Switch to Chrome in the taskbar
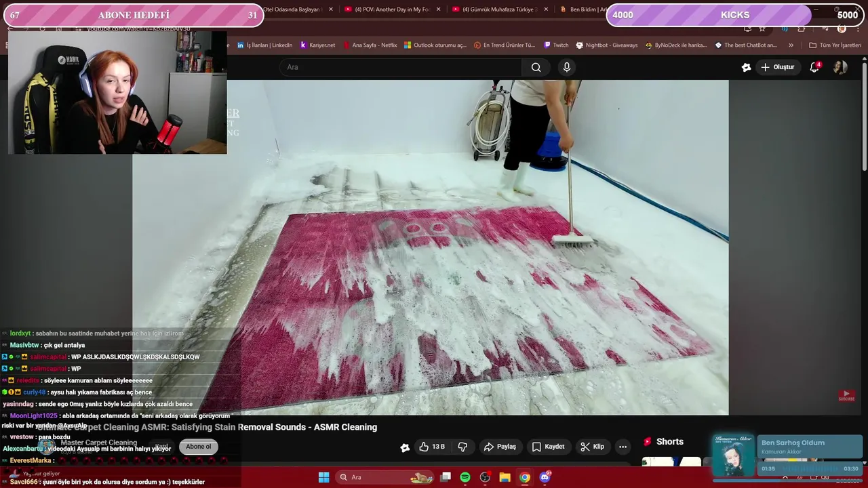The height and width of the screenshot is (488, 868). [x=524, y=477]
